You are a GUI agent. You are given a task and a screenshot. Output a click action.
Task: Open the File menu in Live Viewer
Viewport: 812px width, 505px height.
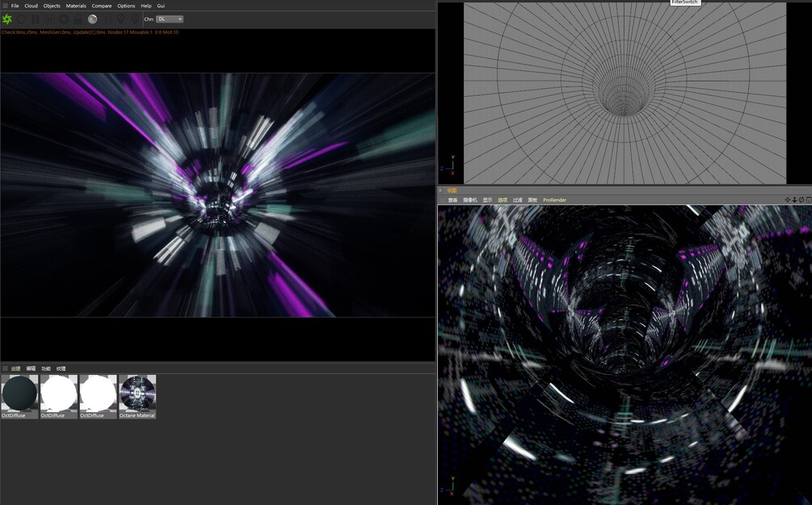15,6
